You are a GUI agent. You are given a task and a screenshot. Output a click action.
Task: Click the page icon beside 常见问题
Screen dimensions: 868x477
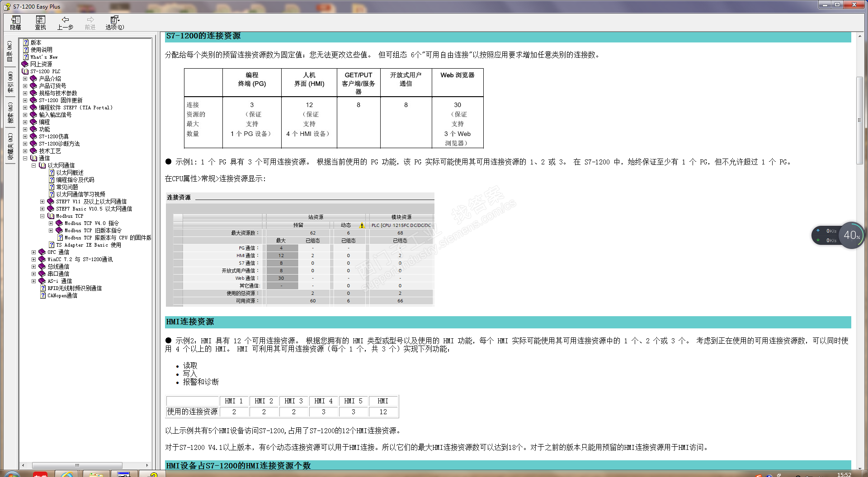(x=52, y=187)
